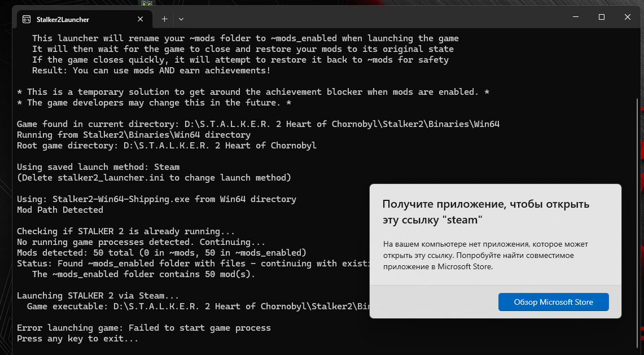Select the Stalker2Launcher tab
644x355 pixels.
[84, 19]
